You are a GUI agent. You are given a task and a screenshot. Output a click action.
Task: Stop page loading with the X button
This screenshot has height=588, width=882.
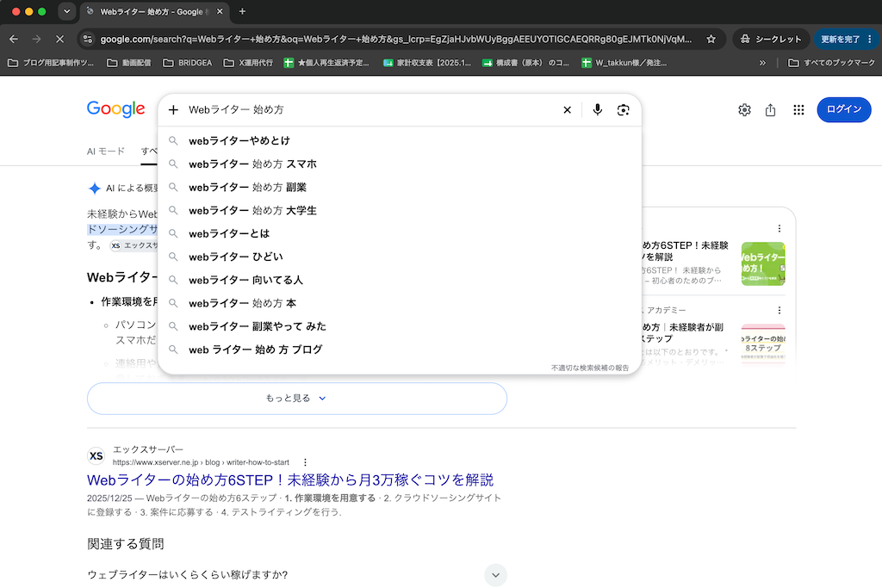click(59, 39)
